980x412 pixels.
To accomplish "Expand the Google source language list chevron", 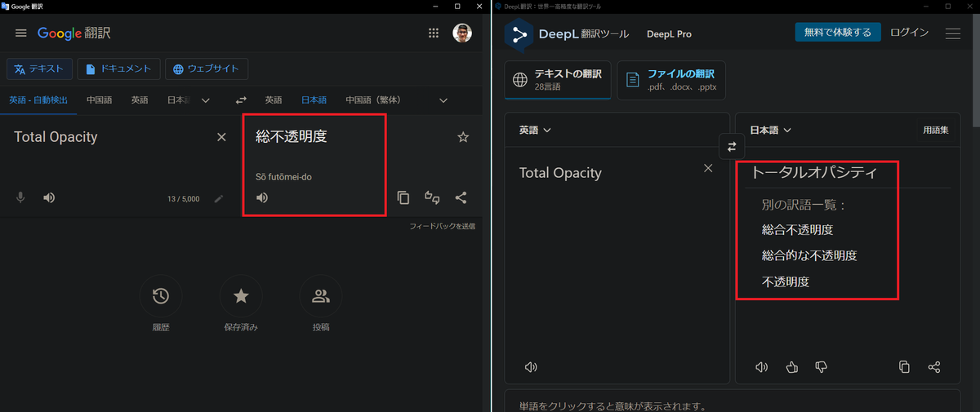I will (x=206, y=100).
